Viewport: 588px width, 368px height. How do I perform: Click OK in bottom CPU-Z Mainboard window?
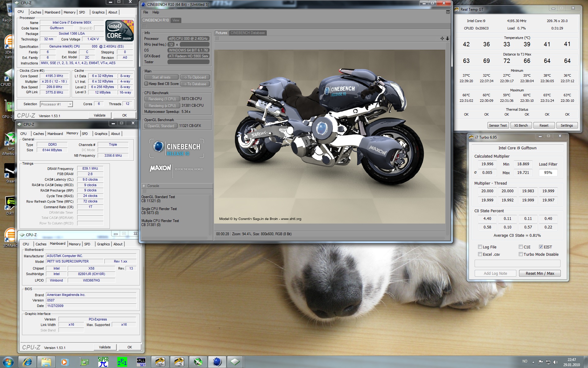point(130,347)
